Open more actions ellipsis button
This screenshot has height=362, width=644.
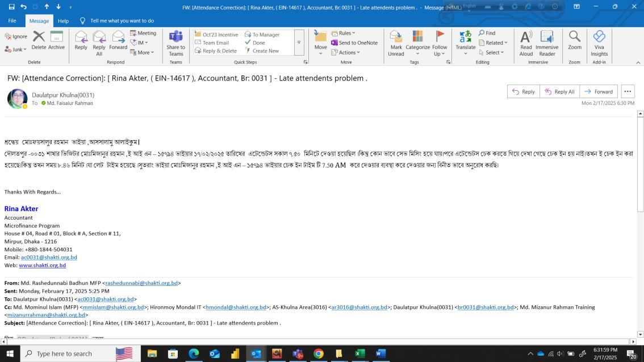click(x=628, y=91)
